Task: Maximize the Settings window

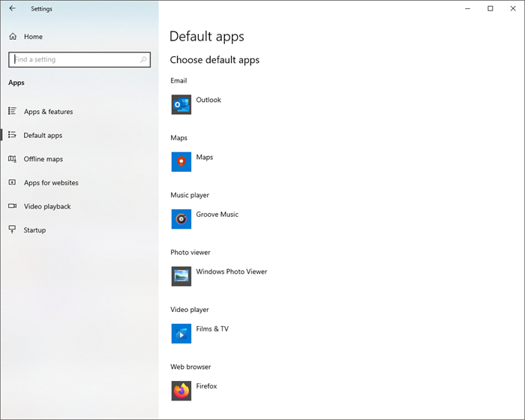Action: (490, 8)
